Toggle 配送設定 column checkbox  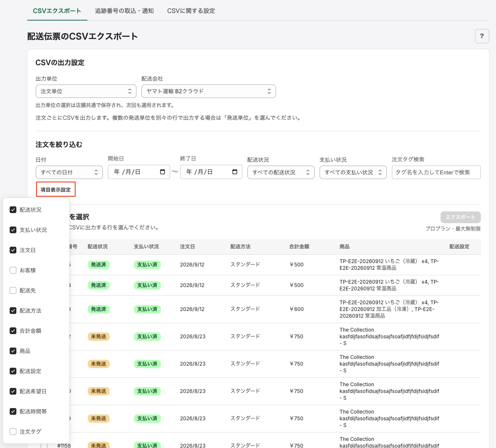(x=13, y=371)
